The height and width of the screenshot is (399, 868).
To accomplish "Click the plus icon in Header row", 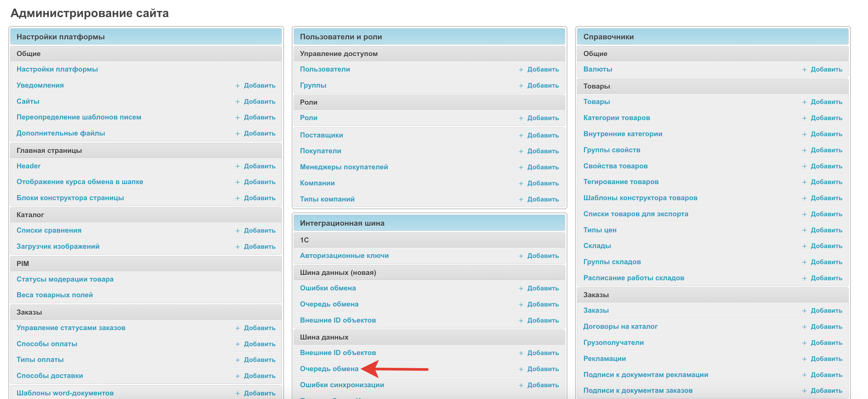I will [x=238, y=166].
